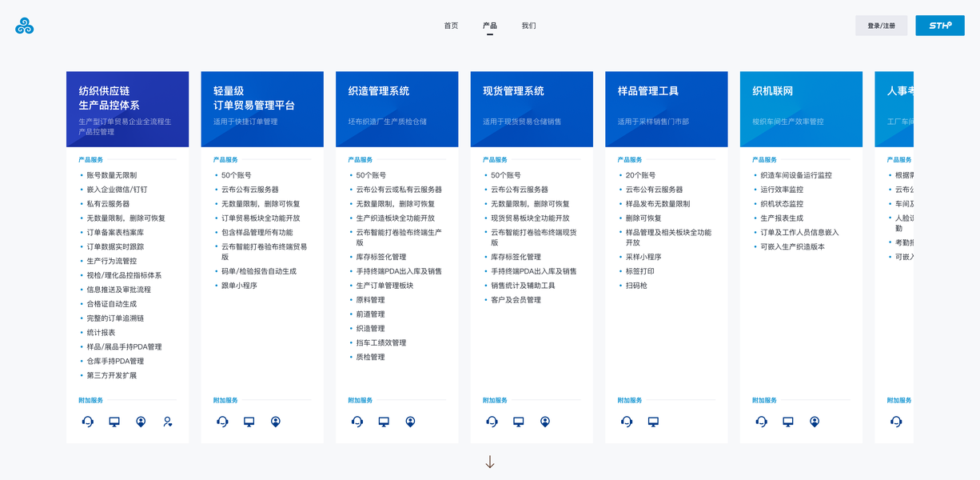
Task: Click the 码单/检验报告自动生成 list item
Action: [259, 271]
